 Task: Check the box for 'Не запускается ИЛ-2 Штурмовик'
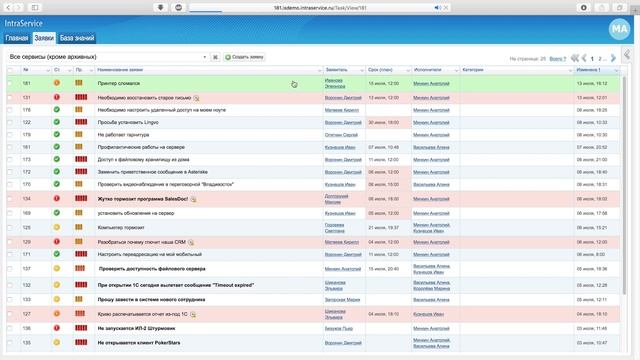point(10,329)
